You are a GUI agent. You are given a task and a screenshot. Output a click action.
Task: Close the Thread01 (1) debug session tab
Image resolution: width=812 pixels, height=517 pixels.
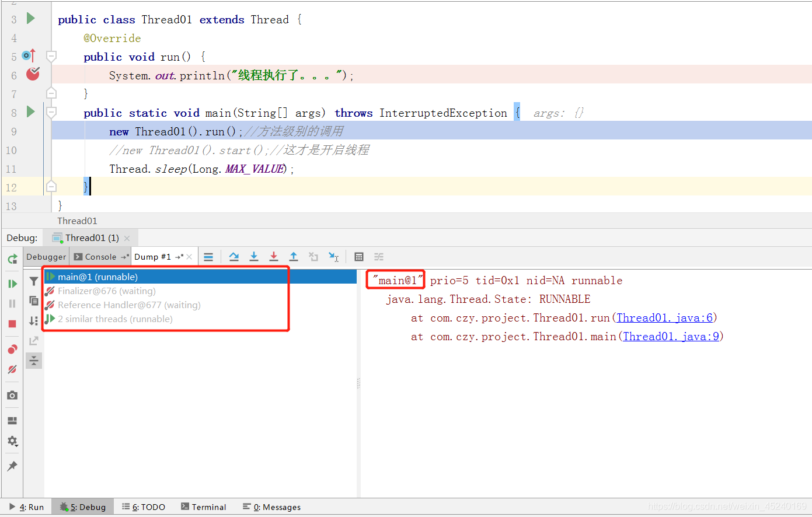click(x=127, y=238)
